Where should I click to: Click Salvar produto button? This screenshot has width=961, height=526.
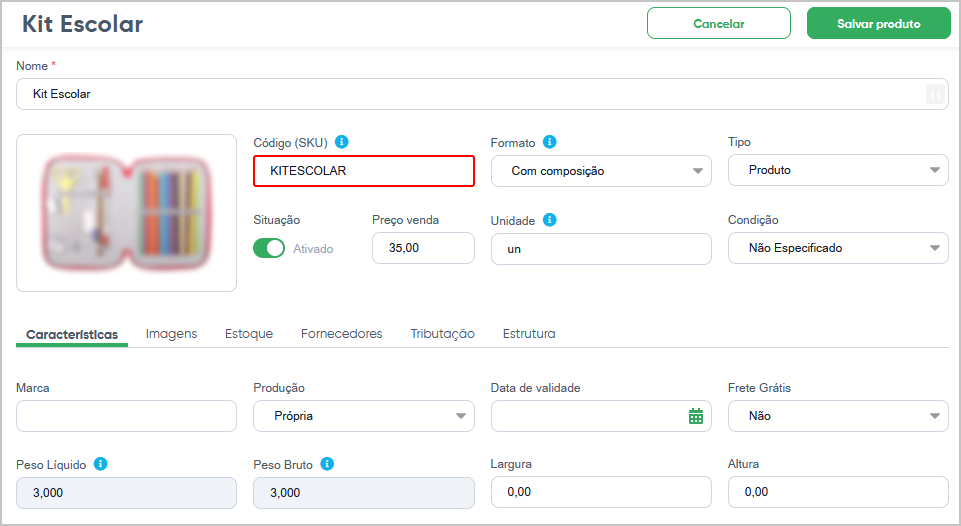click(878, 23)
